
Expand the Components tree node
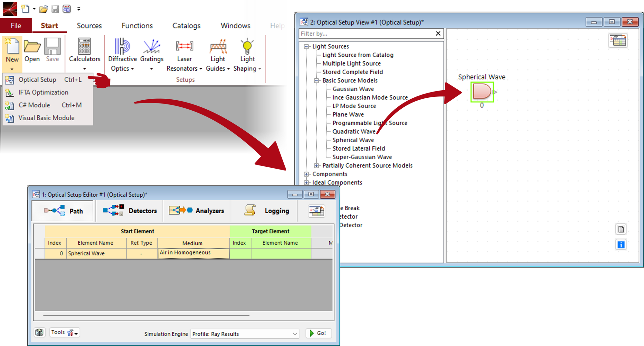tap(306, 174)
